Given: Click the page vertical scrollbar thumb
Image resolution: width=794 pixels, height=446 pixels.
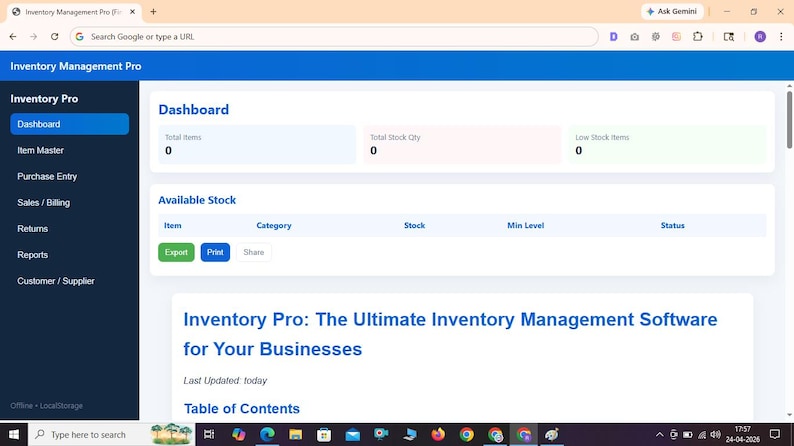Looking at the screenshot, I should click(x=789, y=119).
